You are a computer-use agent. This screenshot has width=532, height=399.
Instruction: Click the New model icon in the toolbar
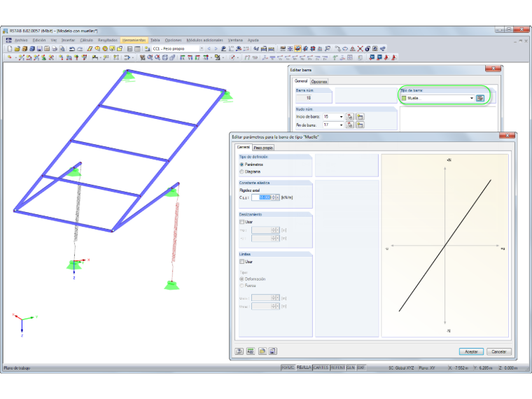[x=10, y=48]
